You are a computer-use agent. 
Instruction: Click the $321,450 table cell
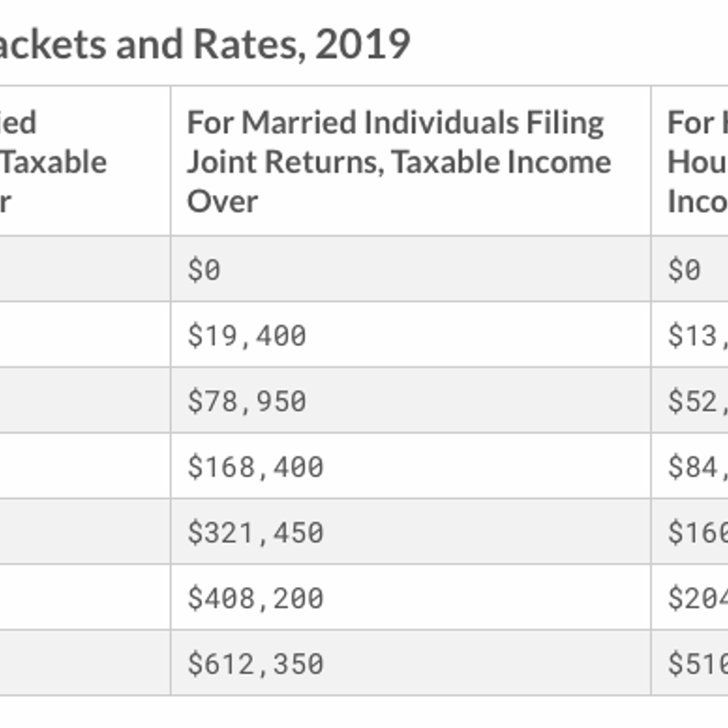[255, 532]
